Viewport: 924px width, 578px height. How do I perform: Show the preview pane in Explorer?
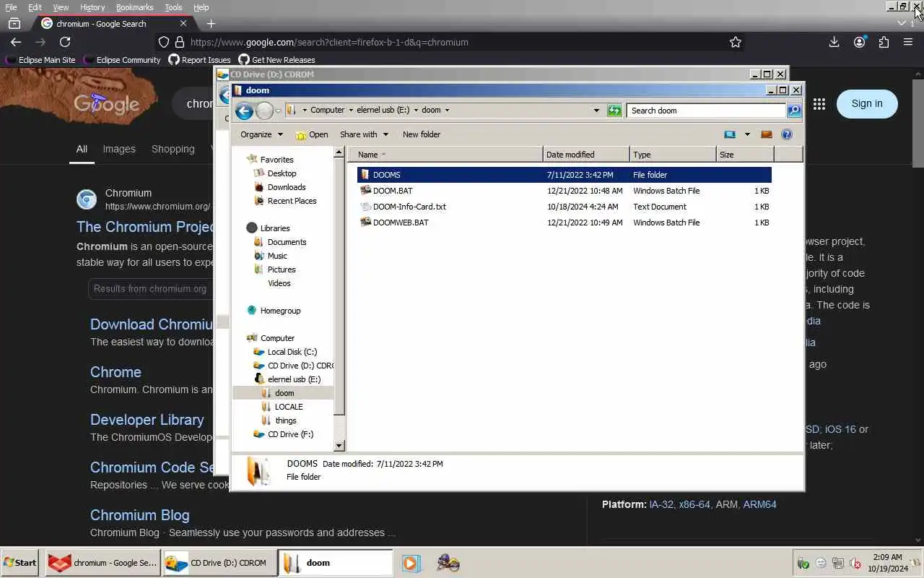767,134
